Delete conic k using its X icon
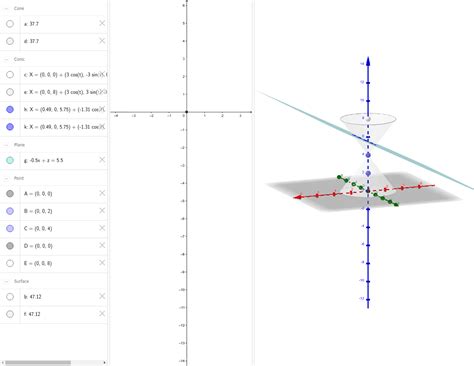The width and height of the screenshot is (474, 366). (x=102, y=126)
